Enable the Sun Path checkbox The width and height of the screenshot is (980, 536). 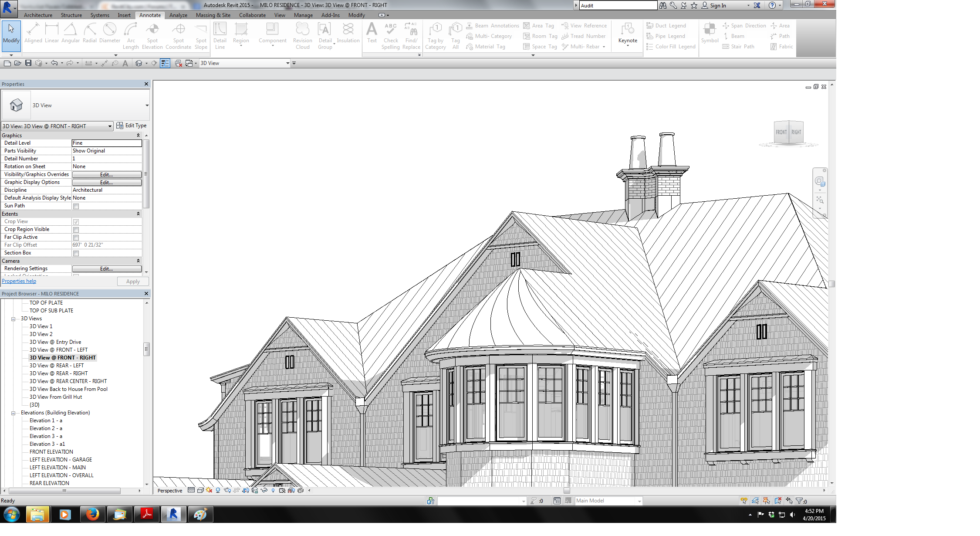(x=76, y=206)
